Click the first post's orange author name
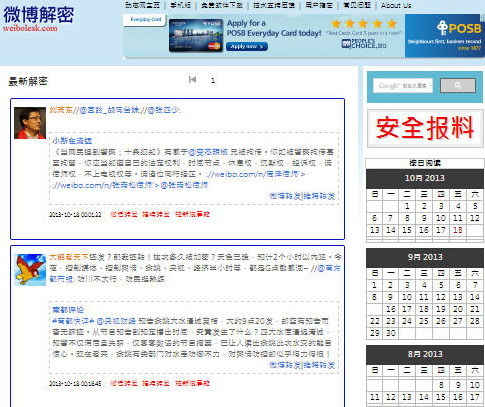The image size is (485, 407). click(61, 110)
